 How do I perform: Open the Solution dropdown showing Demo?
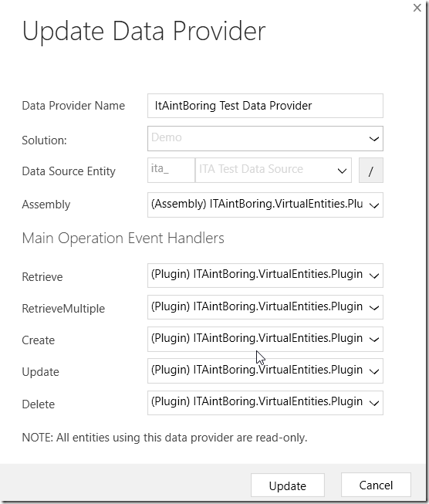point(265,138)
